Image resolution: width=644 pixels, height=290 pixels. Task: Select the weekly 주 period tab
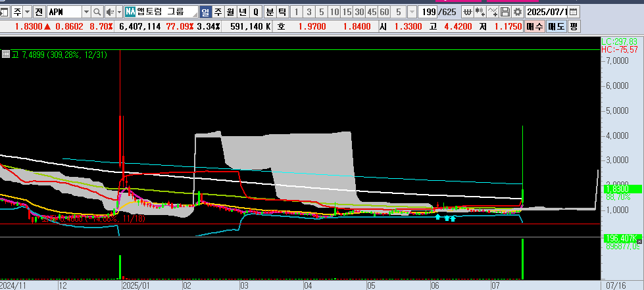tap(218, 12)
